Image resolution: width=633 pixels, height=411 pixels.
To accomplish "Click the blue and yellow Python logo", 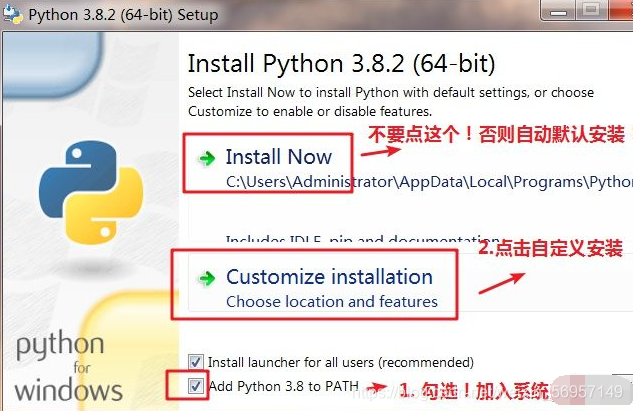I will 91,192.
